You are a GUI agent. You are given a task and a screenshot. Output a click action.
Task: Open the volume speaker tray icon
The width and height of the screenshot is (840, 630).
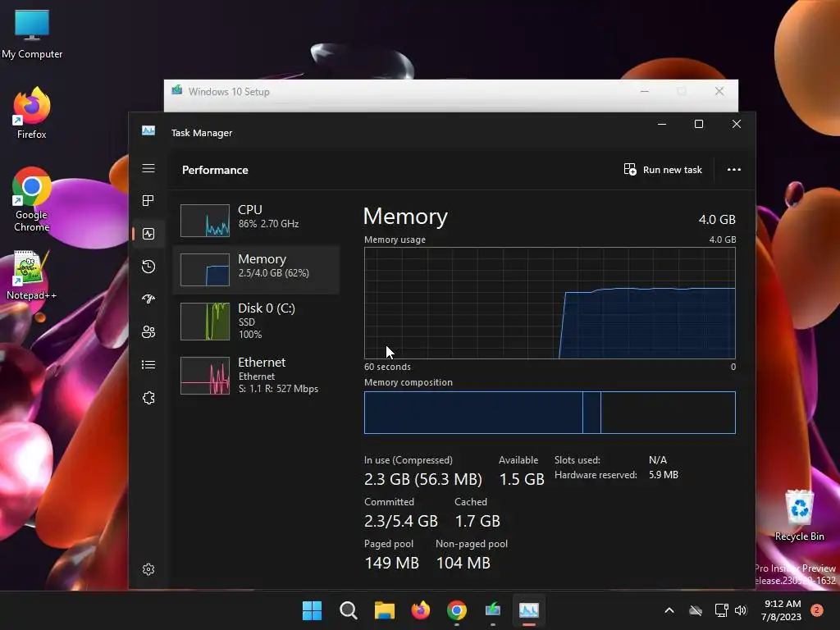point(741,610)
